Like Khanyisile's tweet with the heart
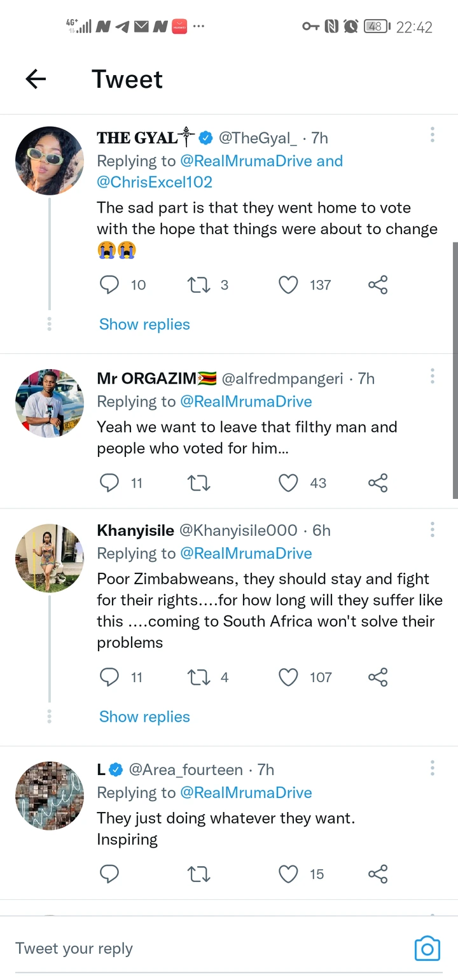458x980 pixels. 289,677
